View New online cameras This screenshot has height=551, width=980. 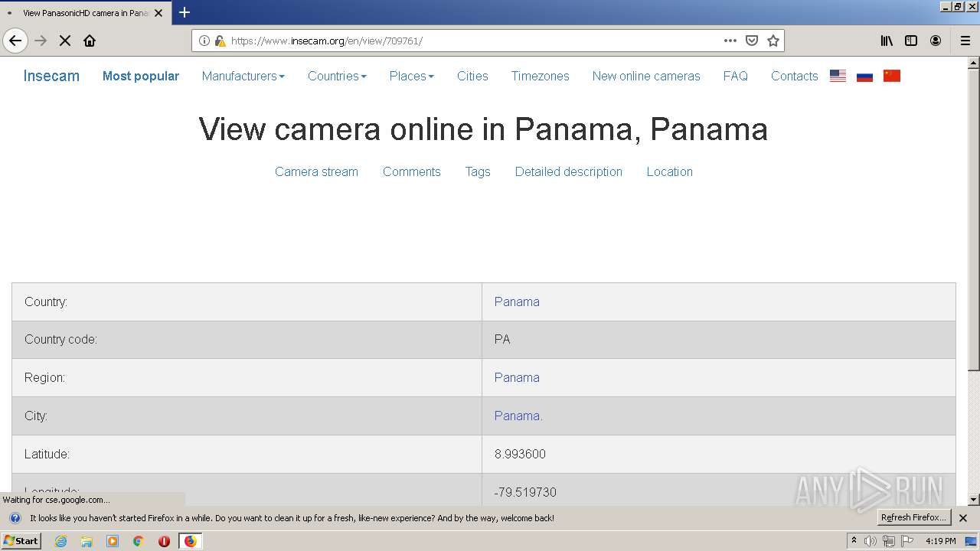coord(646,76)
